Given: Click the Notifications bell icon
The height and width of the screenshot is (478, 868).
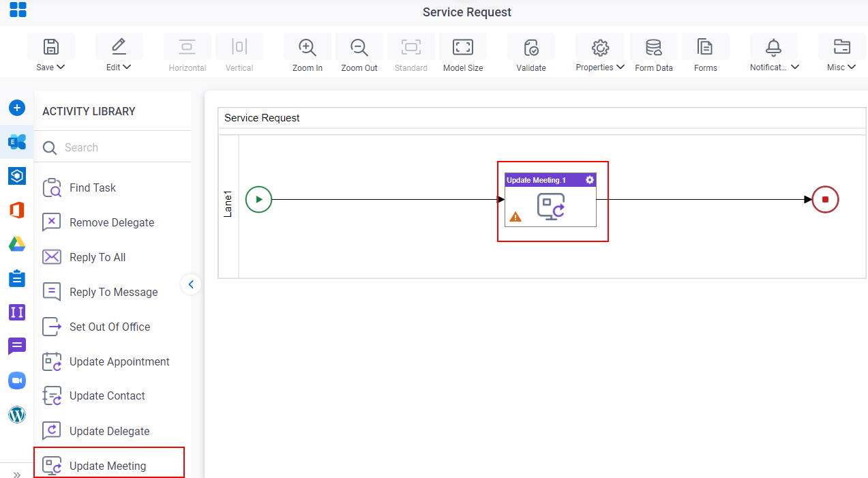Looking at the screenshot, I should pos(773,46).
